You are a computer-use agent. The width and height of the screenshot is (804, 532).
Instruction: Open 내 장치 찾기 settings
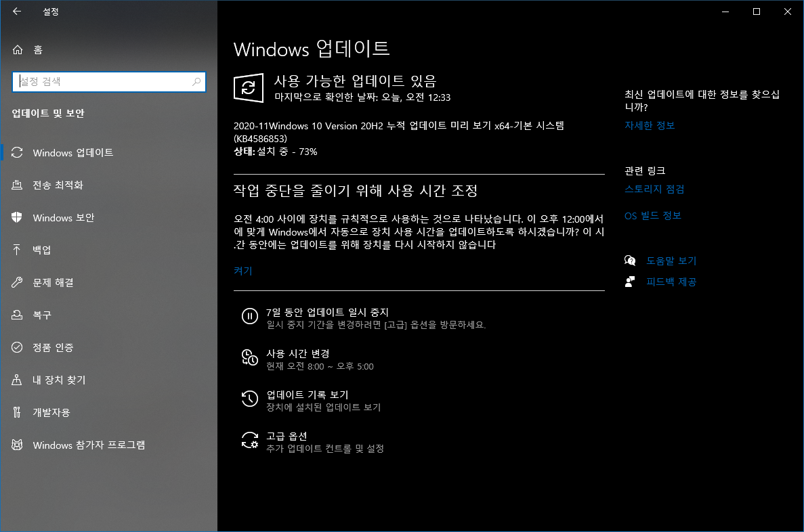(x=108, y=380)
